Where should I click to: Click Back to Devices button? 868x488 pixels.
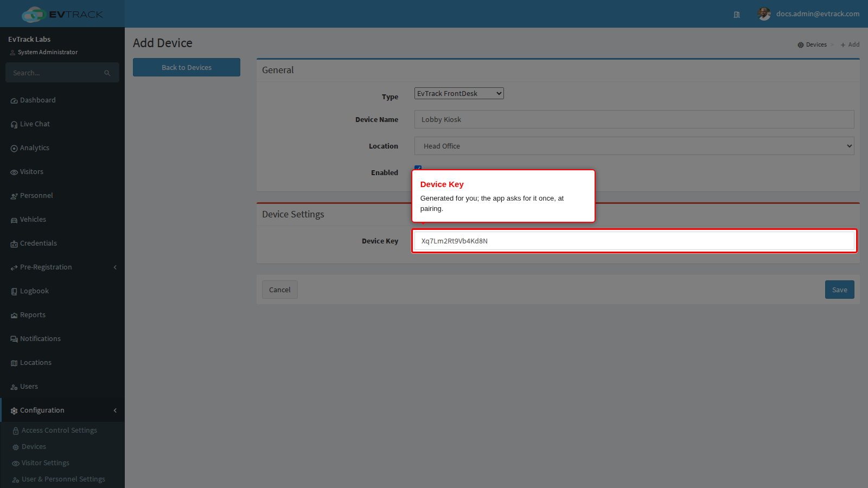(187, 67)
